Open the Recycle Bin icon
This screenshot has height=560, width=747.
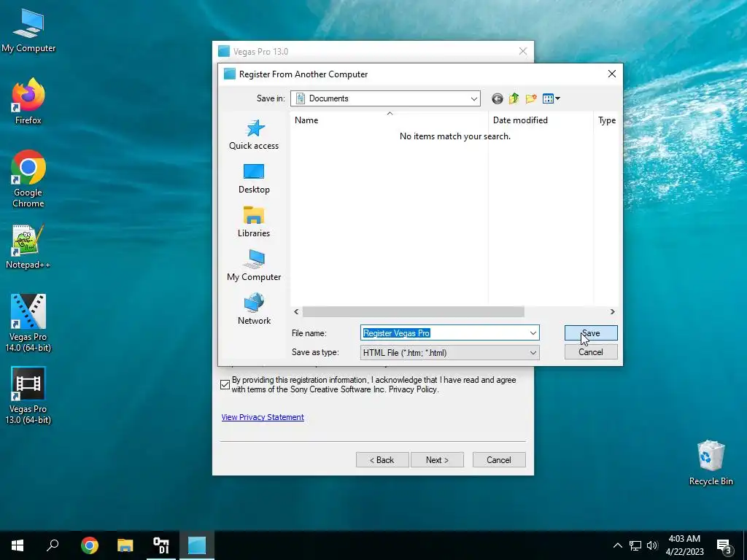[711, 463]
